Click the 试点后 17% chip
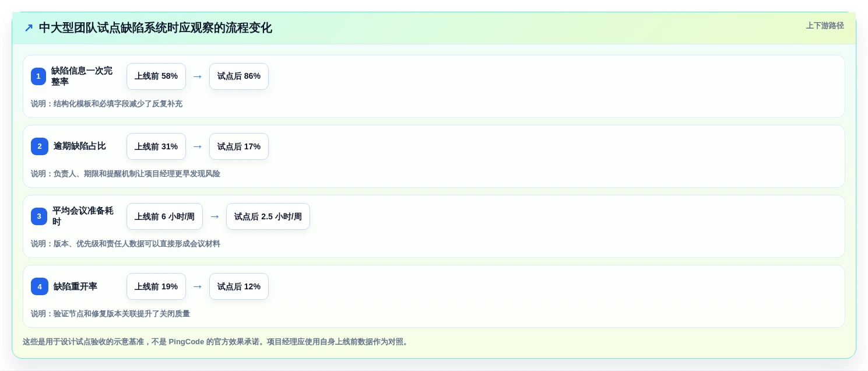Screen dimensions: 868x371 (239, 146)
